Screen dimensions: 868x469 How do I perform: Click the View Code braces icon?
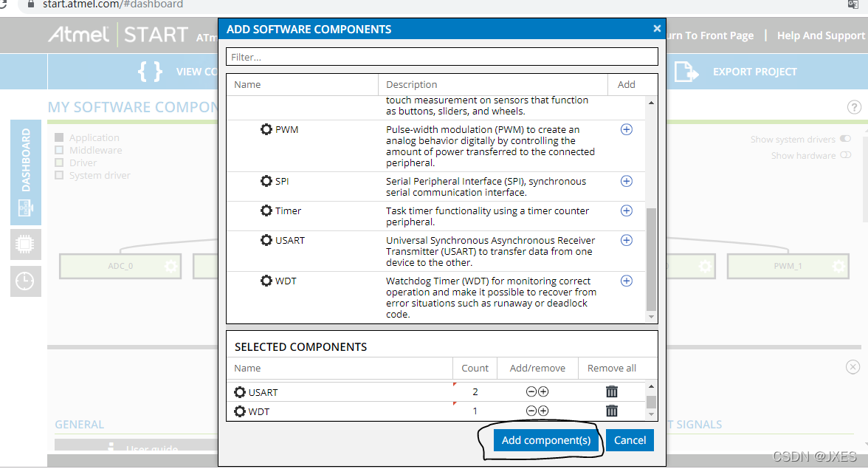(150, 72)
